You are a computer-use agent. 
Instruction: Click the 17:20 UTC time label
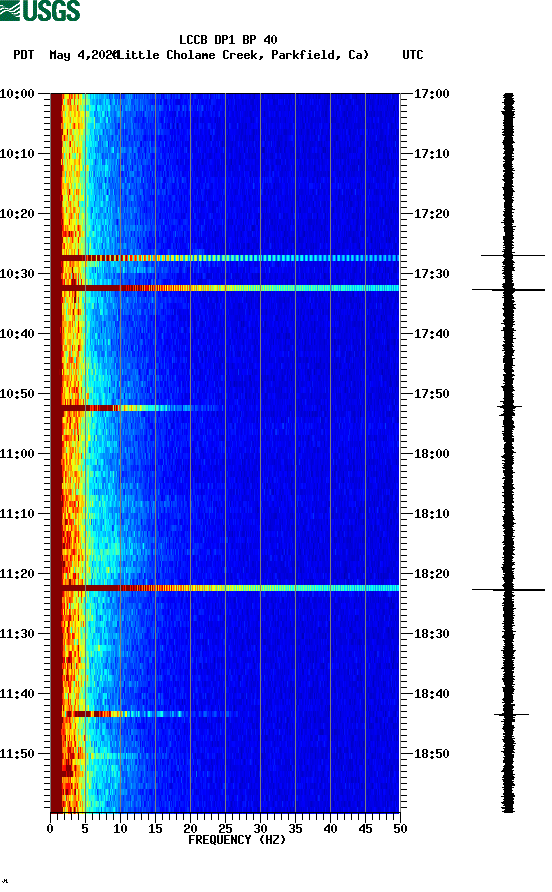pos(431,214)
